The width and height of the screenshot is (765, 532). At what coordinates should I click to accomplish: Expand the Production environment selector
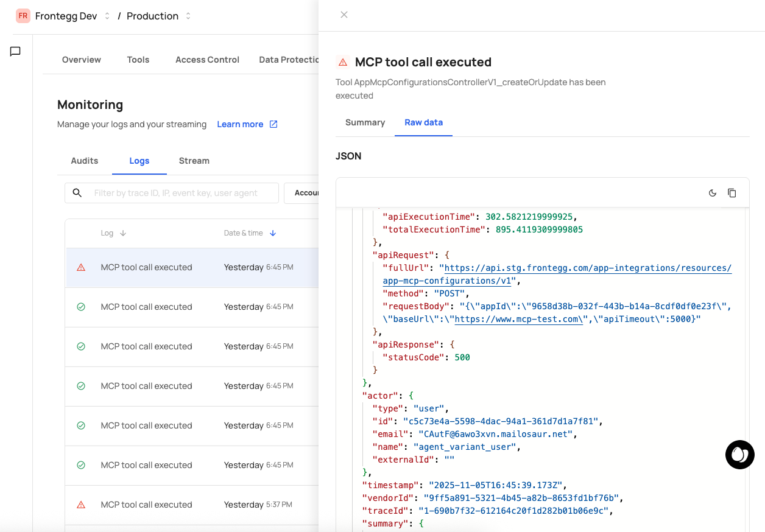[188, 16]
